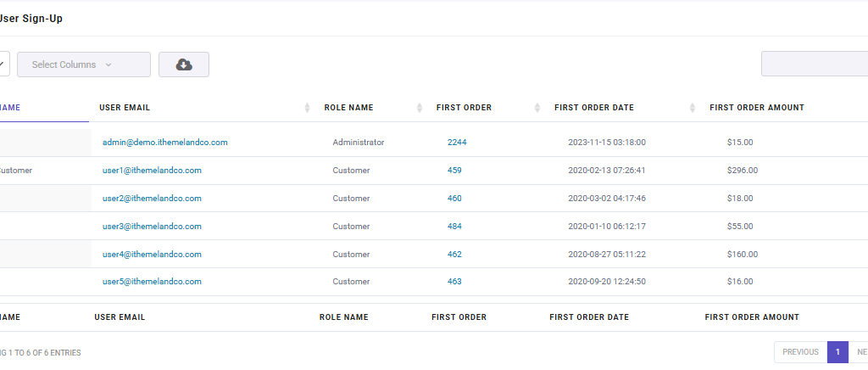Click the cloud download export icon
The width and height of the screenshot is (868, 370).
click(184, 64)
